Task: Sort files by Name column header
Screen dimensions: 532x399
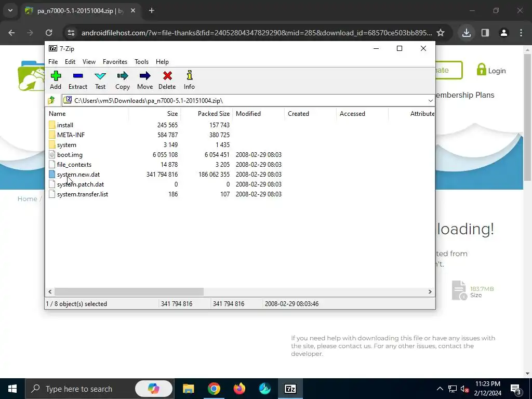Action: 87,114
